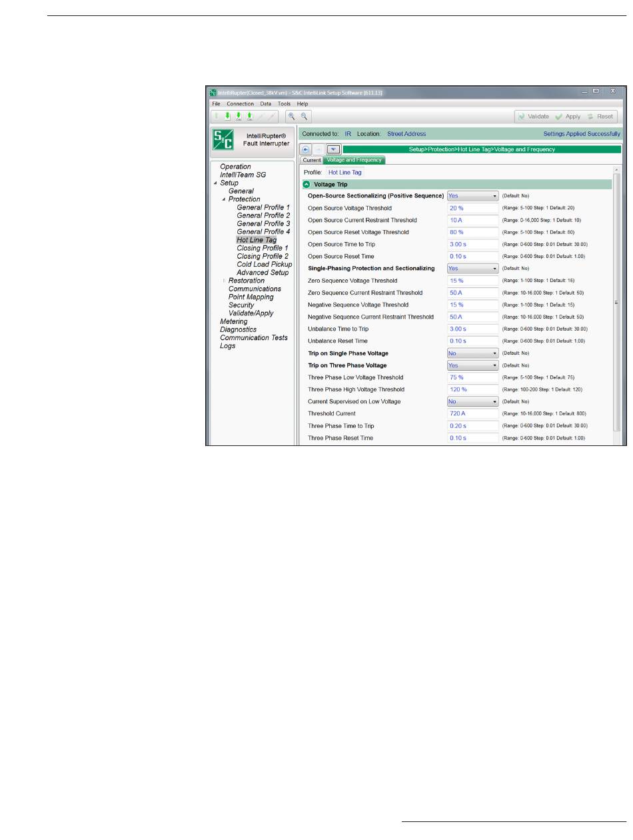This screenshot has height=840, width=633.
Task: Click Three Phase Time to Trip field
Action: pyautogui.click(x=472, y=425)
